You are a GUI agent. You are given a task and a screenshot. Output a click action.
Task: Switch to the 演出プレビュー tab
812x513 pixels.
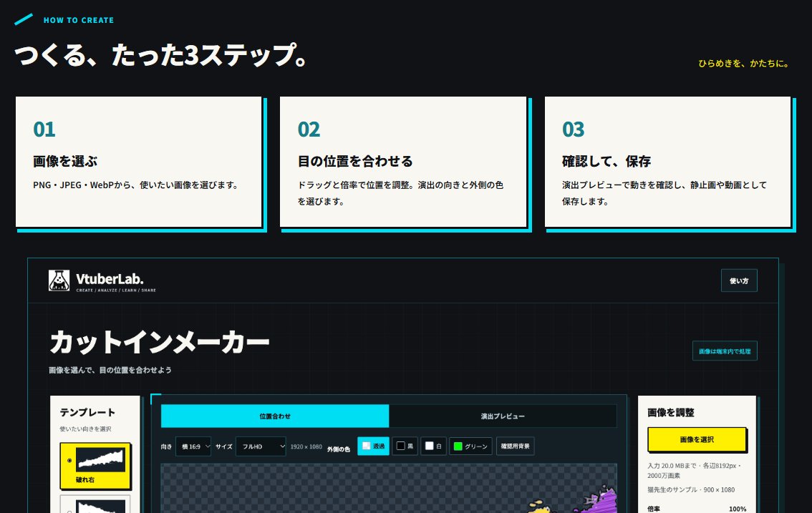[503, 416]
